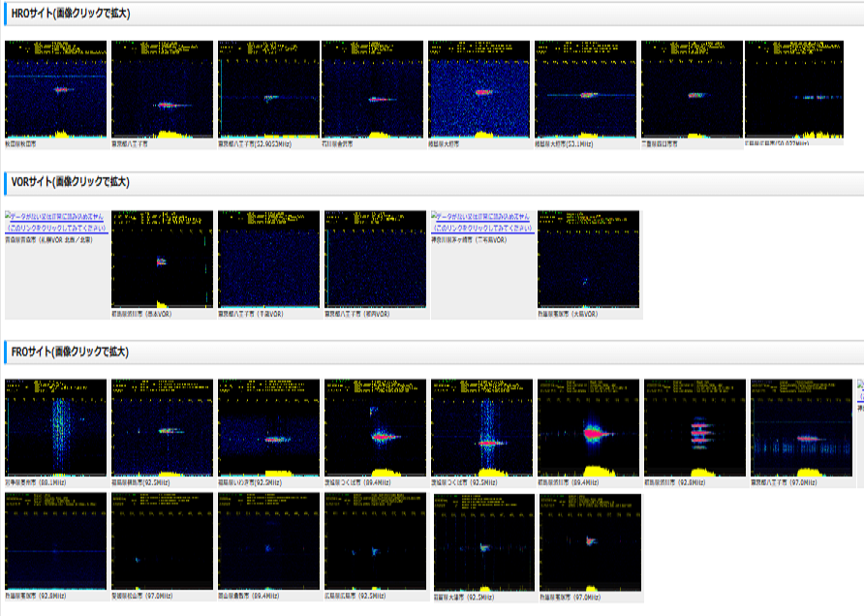The height and width of the screenshot is (616, 864).
Task: Open Tsukuba (つくば市) 92.5MHz FRO image
Action: (481, 427)
